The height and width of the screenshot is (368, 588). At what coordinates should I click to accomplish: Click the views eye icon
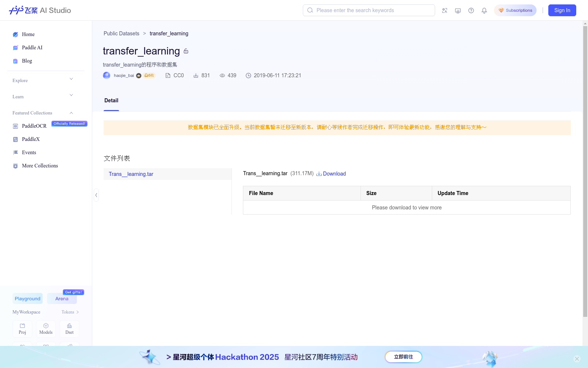pyautogui.click(x=222, y=75)
